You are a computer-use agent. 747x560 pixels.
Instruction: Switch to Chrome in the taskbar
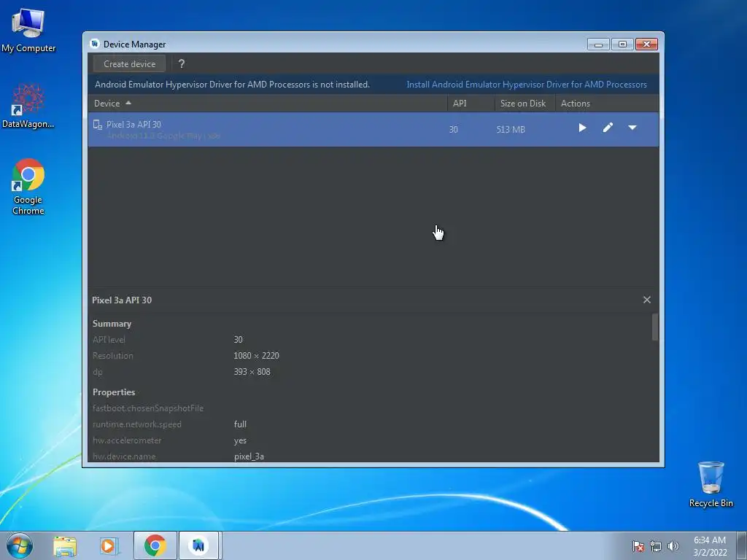[x=155, y=545]
